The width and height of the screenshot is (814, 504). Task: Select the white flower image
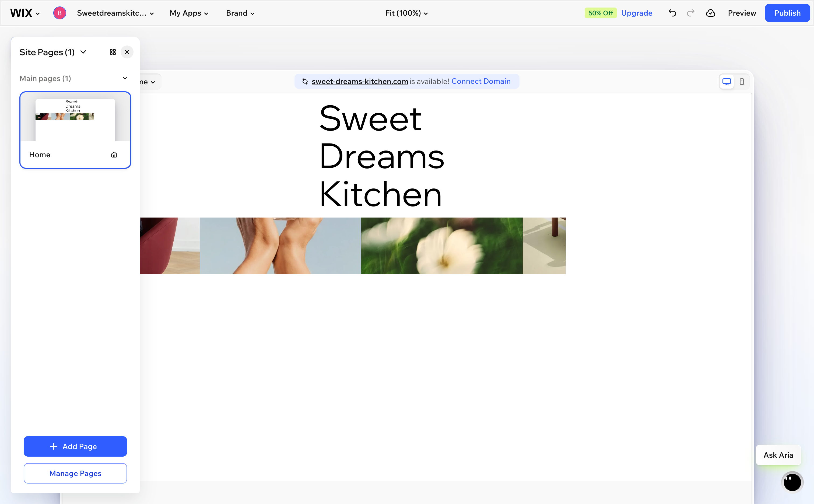(x=442, y=246)
